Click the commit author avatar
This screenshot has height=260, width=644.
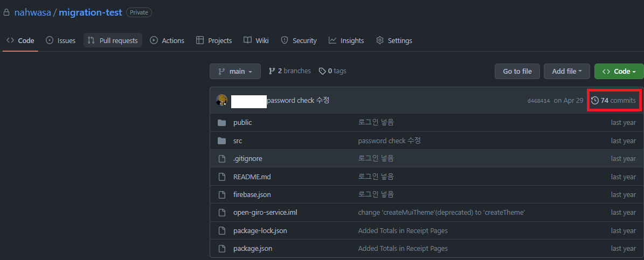tap(222, 101)
